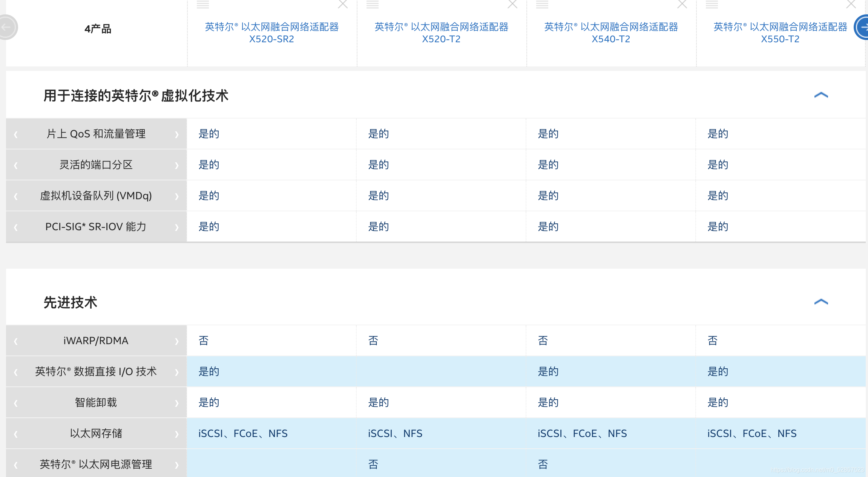This screenshot has height=477, width=868.
Task: Click X540-T2 storage value iSCSI、FCoE、NFS
Action: (x=582, y=433)
